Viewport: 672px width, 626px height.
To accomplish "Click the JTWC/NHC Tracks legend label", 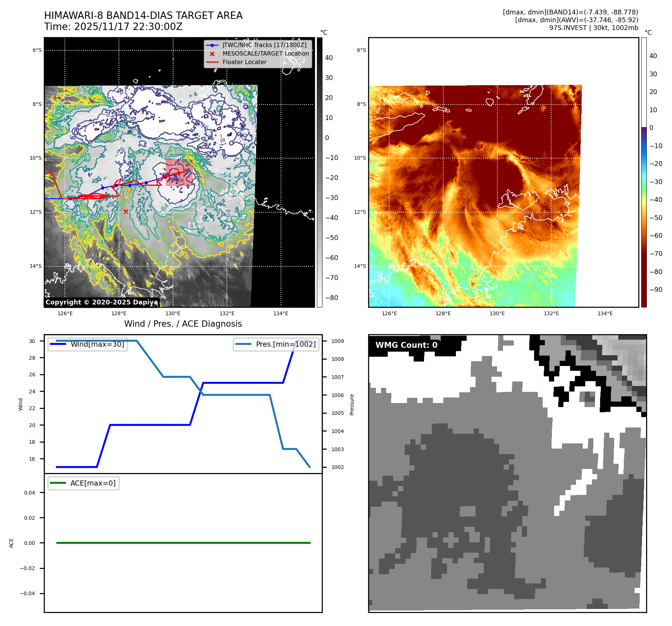I will click(x=264, y=45).
